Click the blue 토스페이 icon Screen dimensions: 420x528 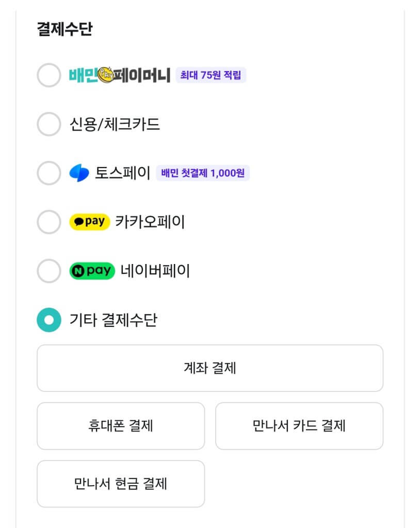pos(79,173)
